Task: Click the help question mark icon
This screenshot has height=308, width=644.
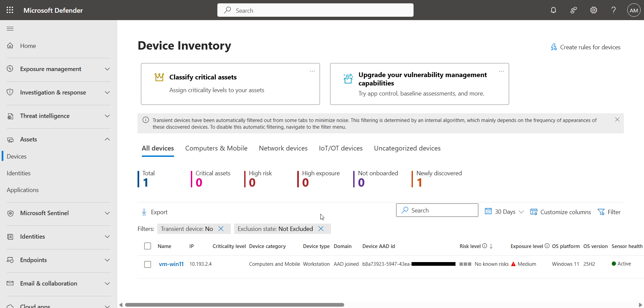Action: [x=613, y=10]
